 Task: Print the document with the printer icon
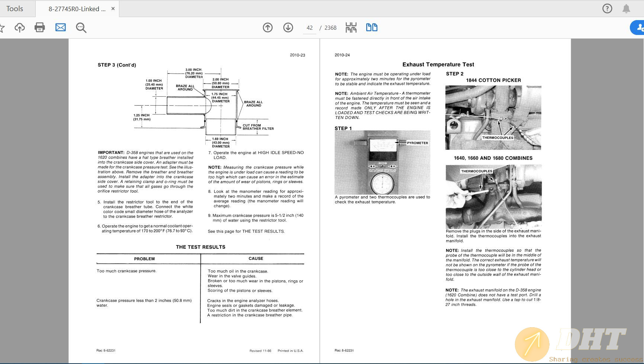[40, 28]
